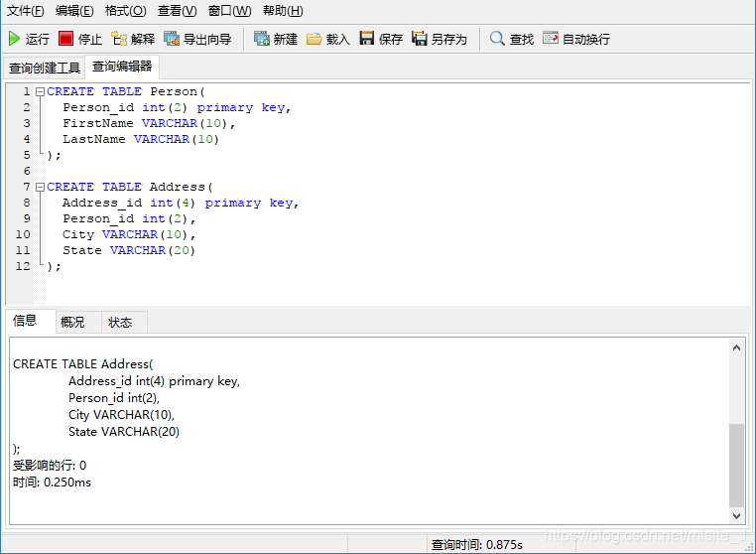
Task: Click '查询时间: 0.875s' in status bar
Action: pyautogui.click(x=477, y=545)
